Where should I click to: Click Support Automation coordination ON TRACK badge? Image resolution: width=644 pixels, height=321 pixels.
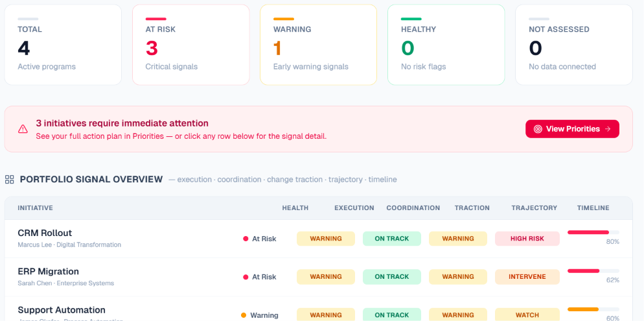[x=392, y=315]
